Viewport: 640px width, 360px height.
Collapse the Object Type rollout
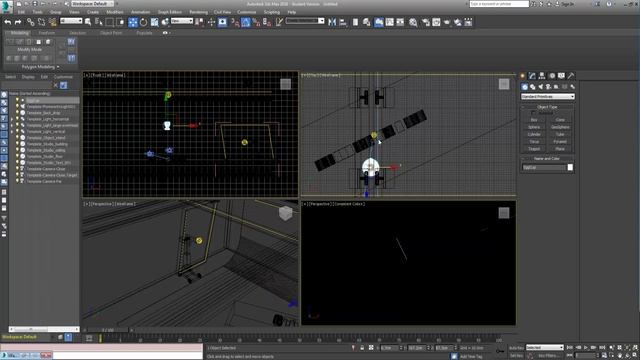coord(547,107)
